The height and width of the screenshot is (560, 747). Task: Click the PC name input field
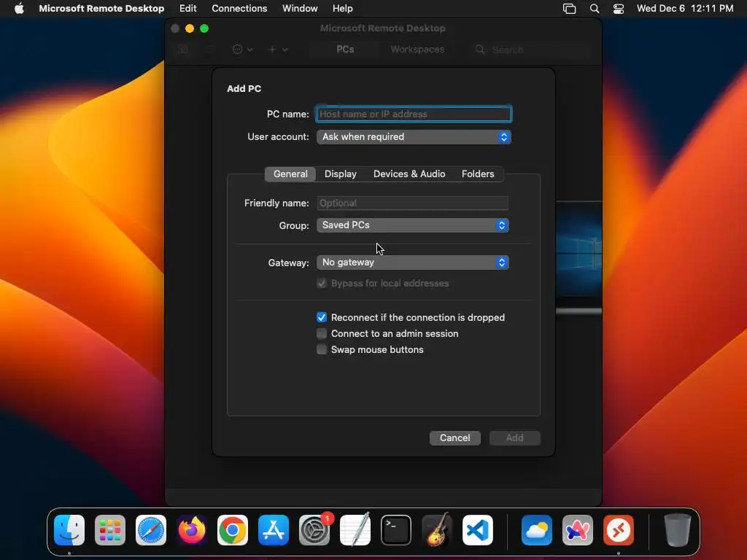[x=414, y=114]
